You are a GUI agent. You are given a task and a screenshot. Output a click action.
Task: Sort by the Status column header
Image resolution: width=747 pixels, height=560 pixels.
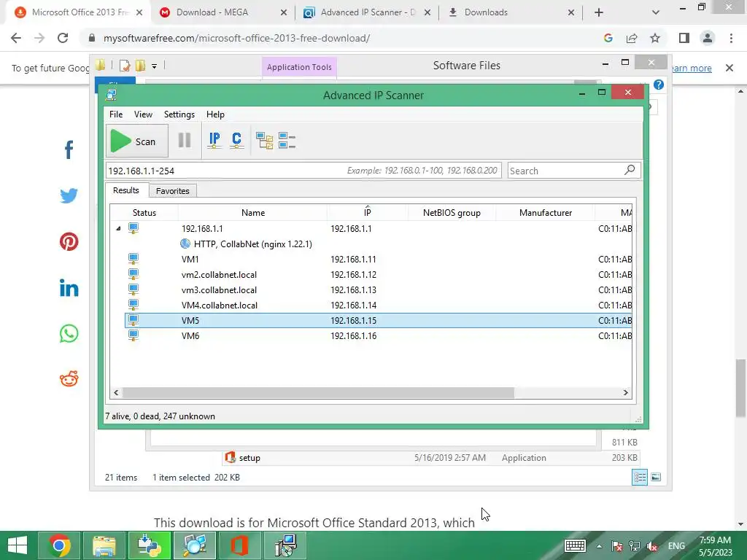144,212
